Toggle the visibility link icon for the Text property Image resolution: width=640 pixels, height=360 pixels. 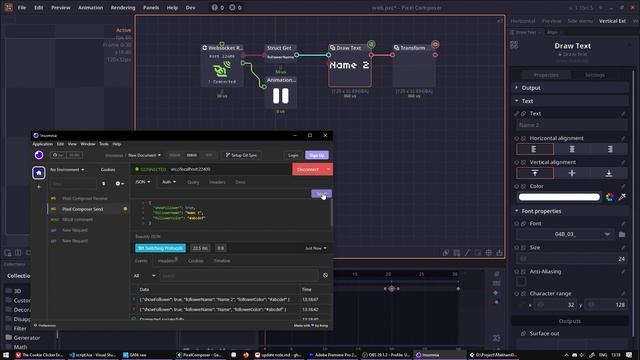point(524,113)
